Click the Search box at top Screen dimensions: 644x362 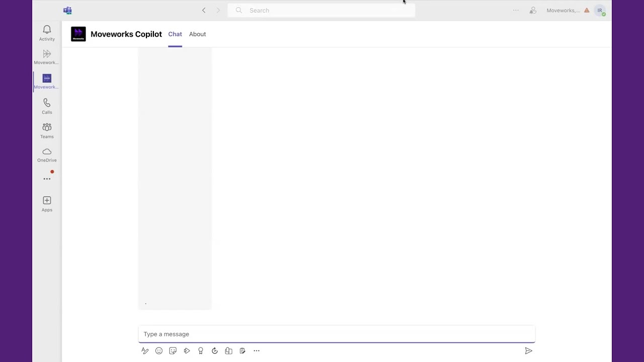tap(321, 10)
